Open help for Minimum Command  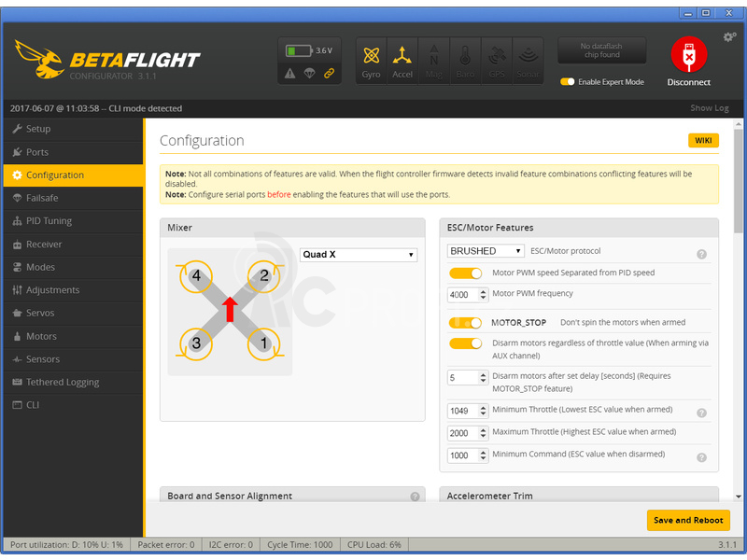(x=701, y=457)
